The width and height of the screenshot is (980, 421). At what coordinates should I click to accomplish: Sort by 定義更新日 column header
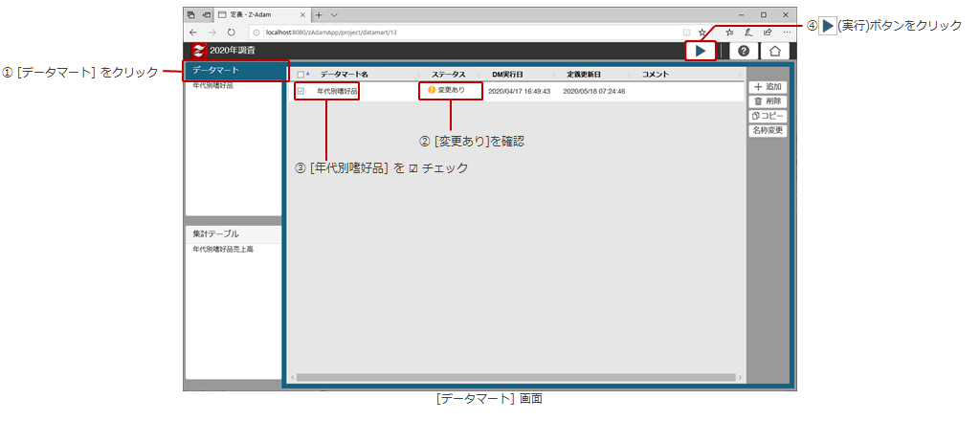[x=584, y=75]
